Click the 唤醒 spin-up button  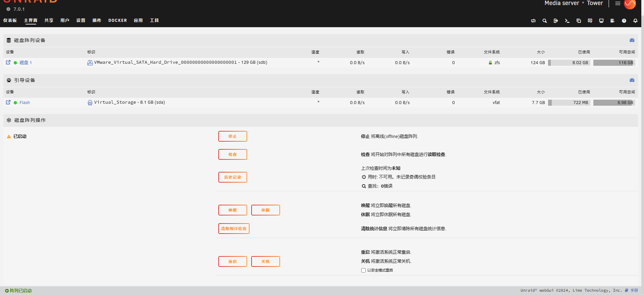tap(233, 210)
